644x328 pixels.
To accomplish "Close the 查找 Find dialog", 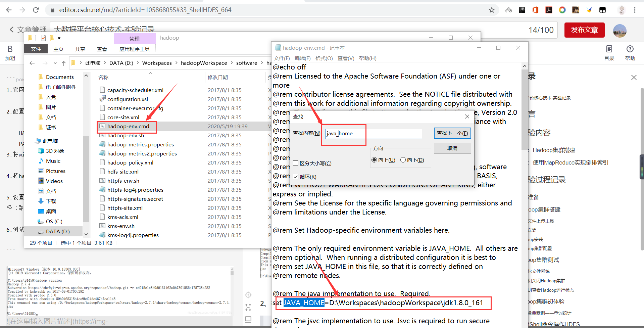I will (467, 116).
